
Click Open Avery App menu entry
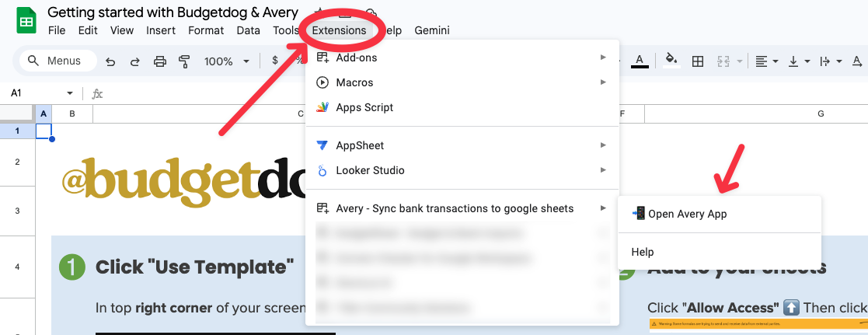tap(687, 214)
